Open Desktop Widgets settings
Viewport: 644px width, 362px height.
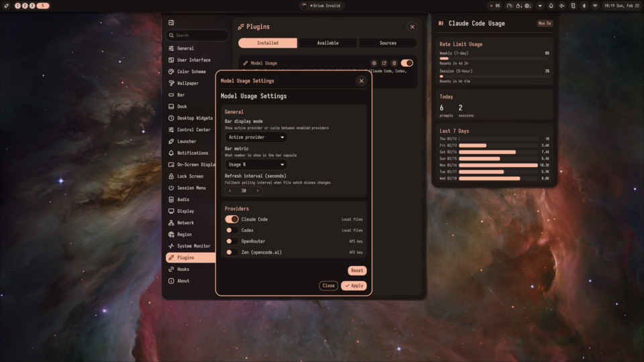[x=191, y=118]
